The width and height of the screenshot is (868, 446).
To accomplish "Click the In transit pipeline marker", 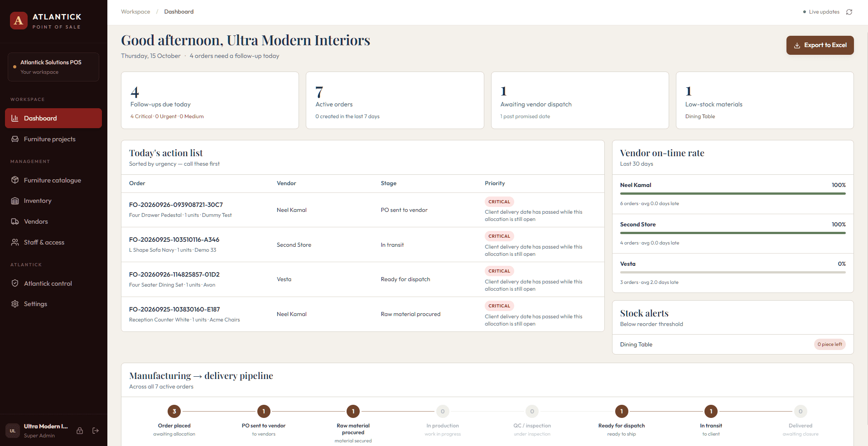I will pyautogui.click(x=711, y=411).
